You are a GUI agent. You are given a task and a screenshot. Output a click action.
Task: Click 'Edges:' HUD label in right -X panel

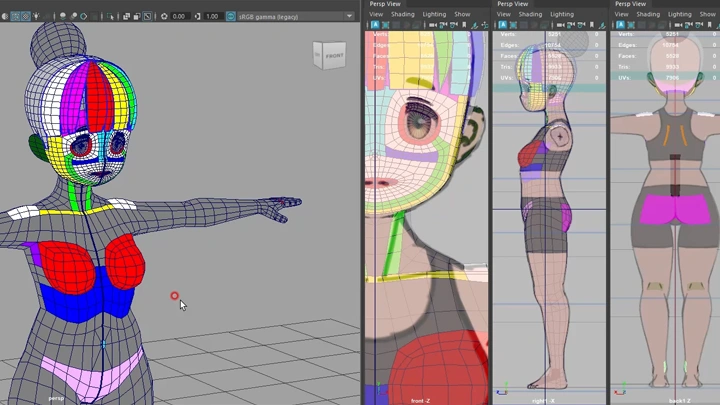[x=510, y=45]
